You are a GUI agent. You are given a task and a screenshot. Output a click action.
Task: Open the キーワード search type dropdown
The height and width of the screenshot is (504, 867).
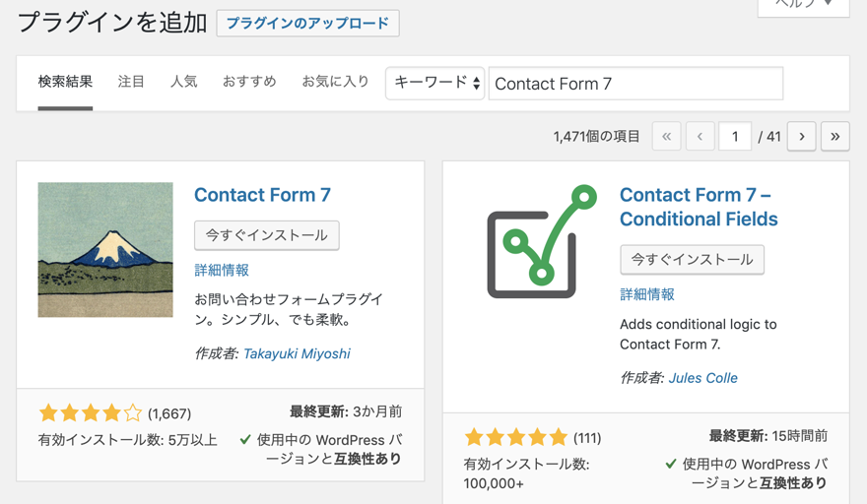click(x=435, y=84)
